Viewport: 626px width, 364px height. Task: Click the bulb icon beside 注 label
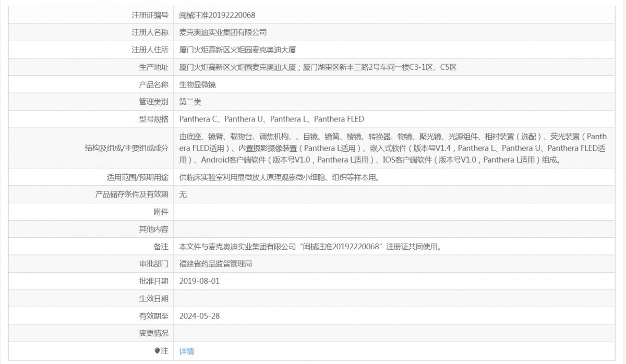[156, 351]
